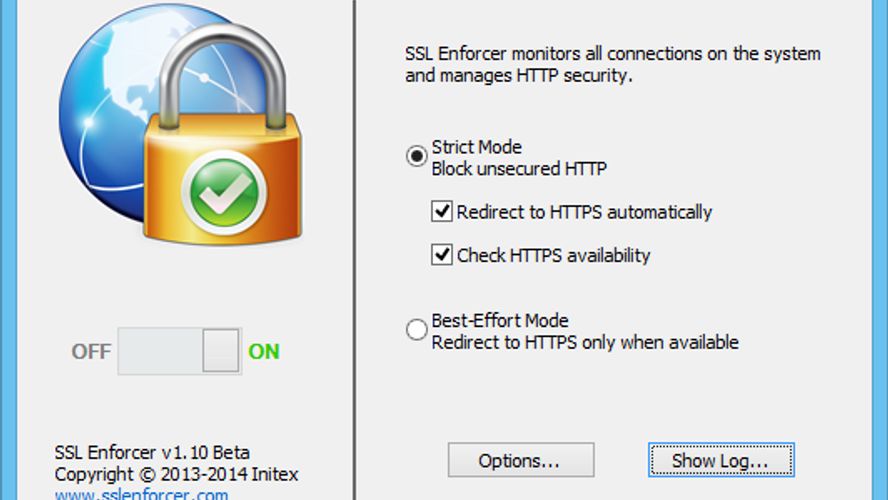Image resolution: width=888 pixels, height=500 pixels.
Task: Click Redirect to HTTPS only when available text
Action: point(584,342)
